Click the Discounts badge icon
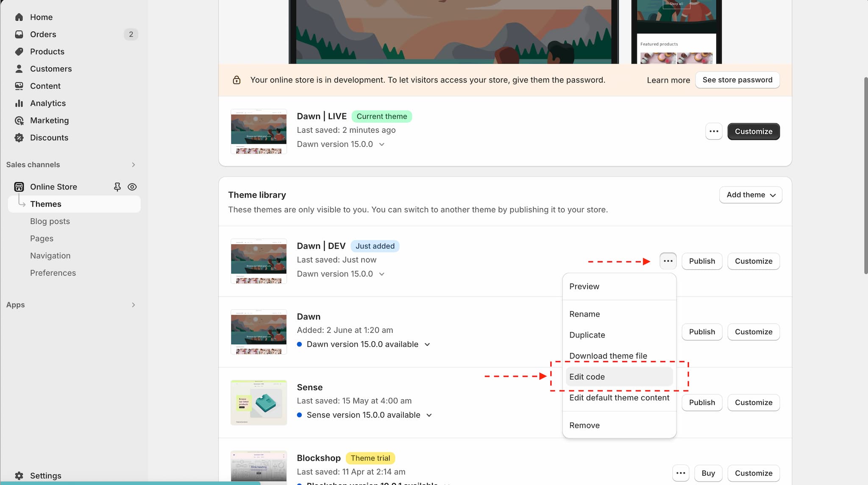The width and height of the screenshot is (868, 485). point(19,138)
